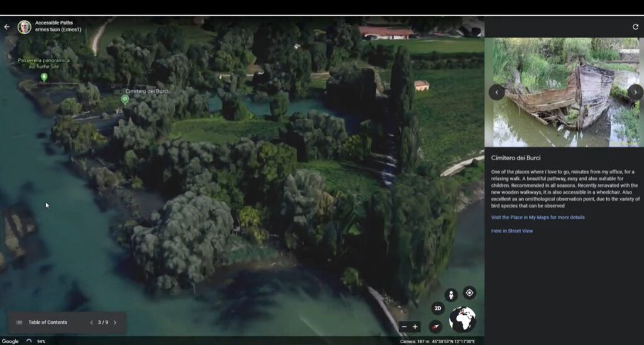Reset the heading with the compass

point(435,327)
